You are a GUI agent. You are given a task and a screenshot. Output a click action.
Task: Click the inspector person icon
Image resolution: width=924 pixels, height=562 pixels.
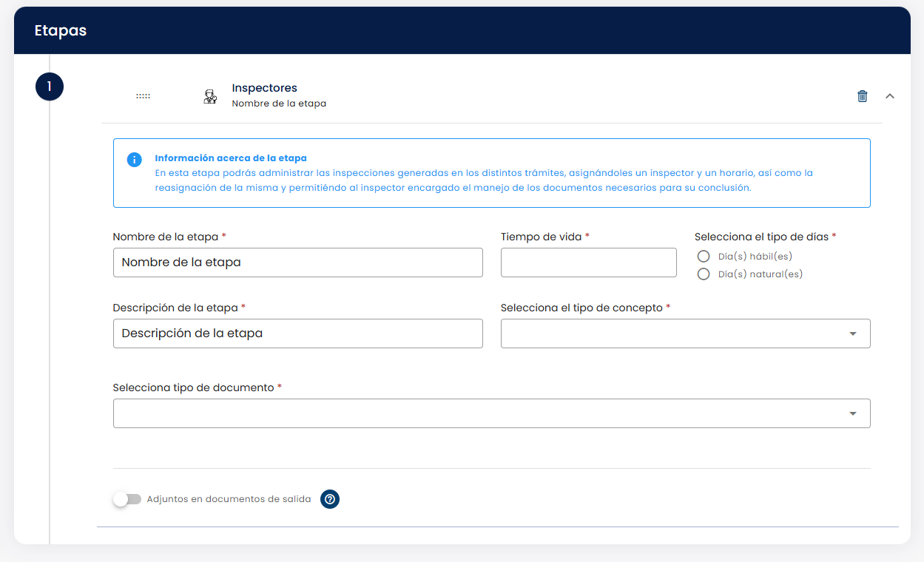point(210,96)
